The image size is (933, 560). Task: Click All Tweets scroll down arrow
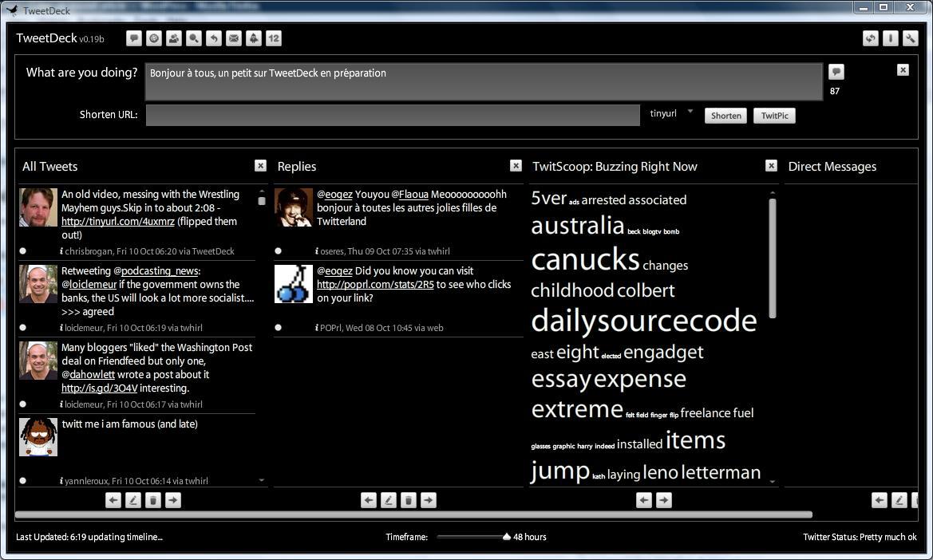[261, 480]
